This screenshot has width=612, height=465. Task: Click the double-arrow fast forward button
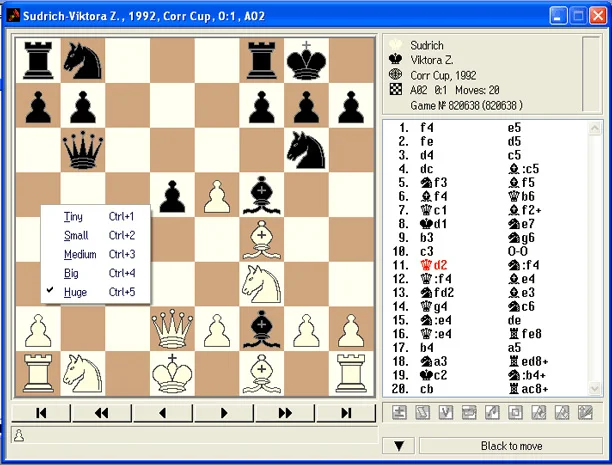pos(285,413)
